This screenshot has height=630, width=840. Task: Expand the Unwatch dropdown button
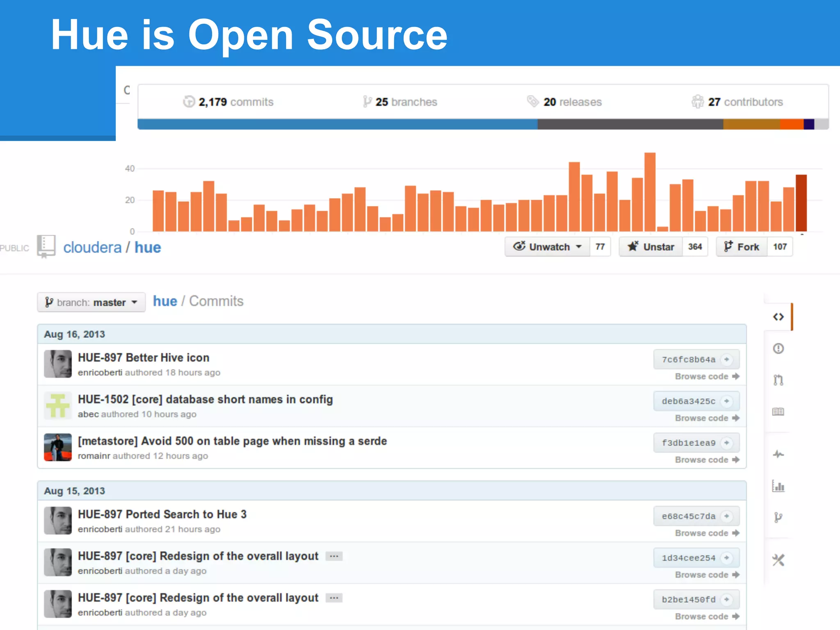click(x=548, y=247)
